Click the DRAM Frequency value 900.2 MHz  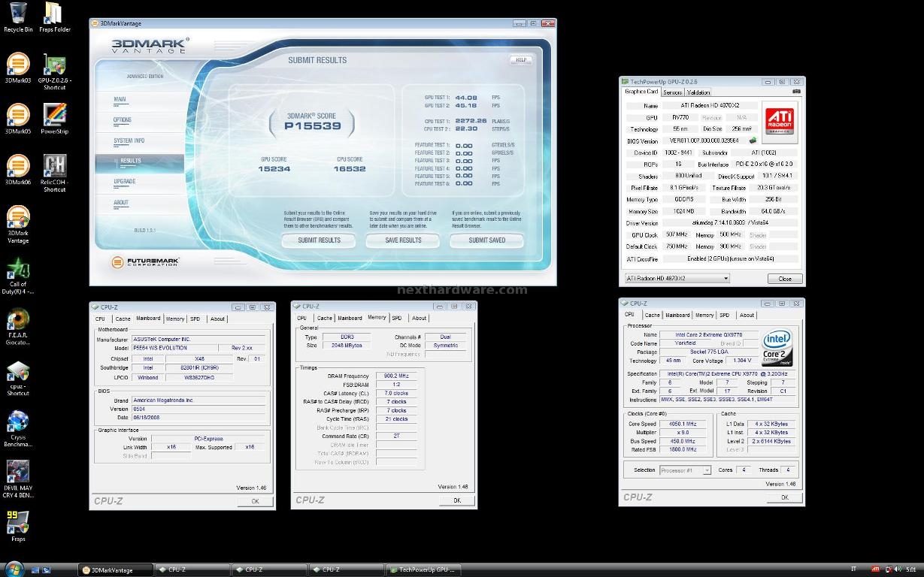click(x=396, y=376)
